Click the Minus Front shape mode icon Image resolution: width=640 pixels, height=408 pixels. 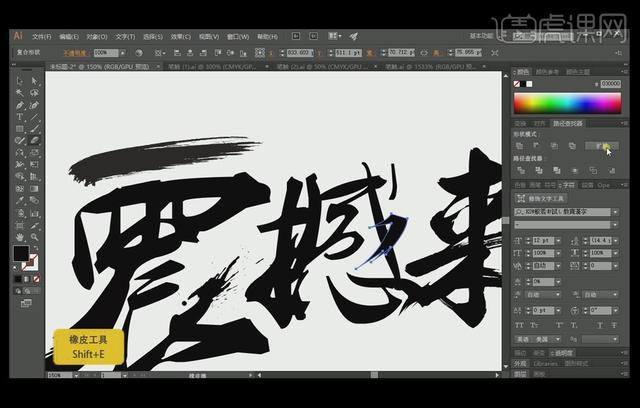[537, 146]
